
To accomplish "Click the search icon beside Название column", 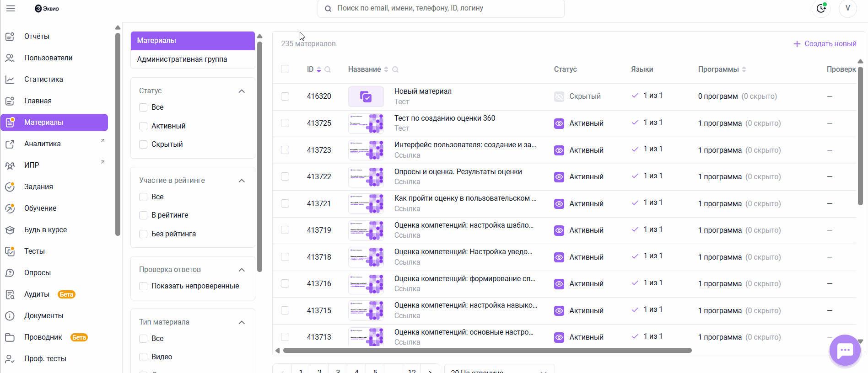I will pyautogui.click(x=395, y=69).
